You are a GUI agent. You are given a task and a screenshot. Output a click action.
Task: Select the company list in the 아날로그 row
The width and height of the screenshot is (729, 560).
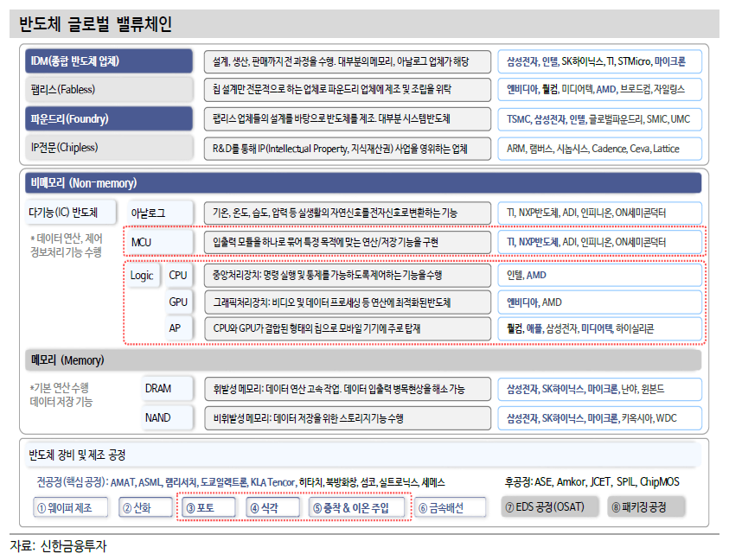600,213
